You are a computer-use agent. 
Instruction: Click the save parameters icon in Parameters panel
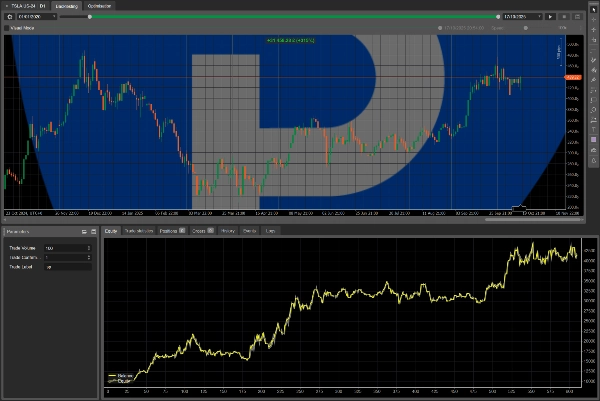tap(83, 232)
